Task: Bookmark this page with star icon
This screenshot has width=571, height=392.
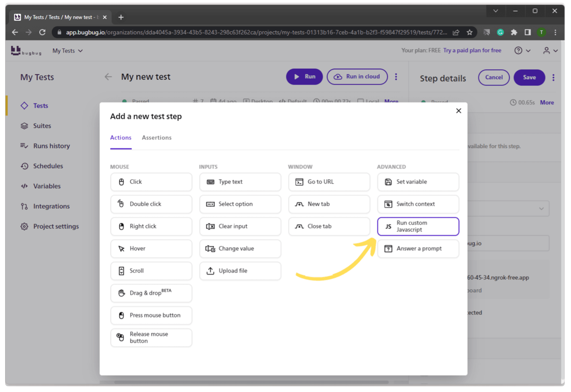Action: coord(470,32)
